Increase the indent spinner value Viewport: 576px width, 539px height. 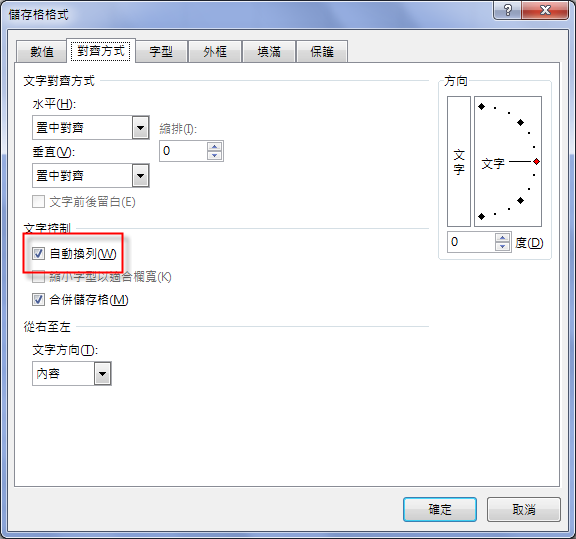point(214,147)
